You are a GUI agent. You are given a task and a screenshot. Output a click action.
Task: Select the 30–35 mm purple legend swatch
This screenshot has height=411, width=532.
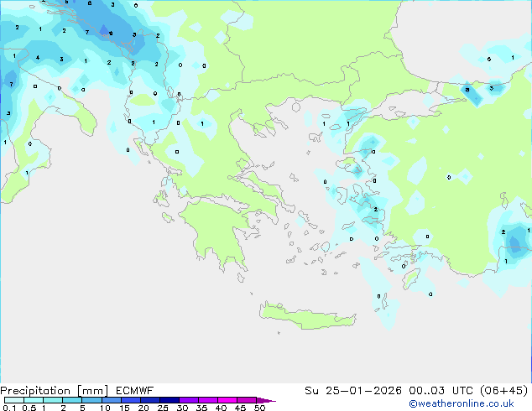(188, 400)
